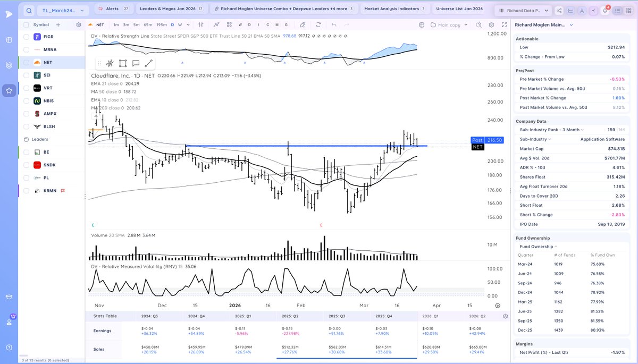This screenshot has height=364, width=638.
Task: Click the Post 216.50 price label
Action: coord(486,140)
